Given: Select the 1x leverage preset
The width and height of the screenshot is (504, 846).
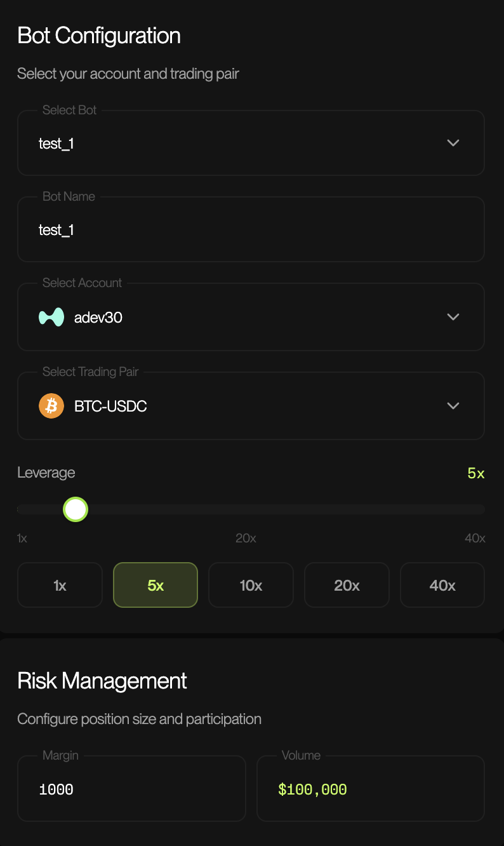Looking at the screenshot, I should tap(60, 585).
